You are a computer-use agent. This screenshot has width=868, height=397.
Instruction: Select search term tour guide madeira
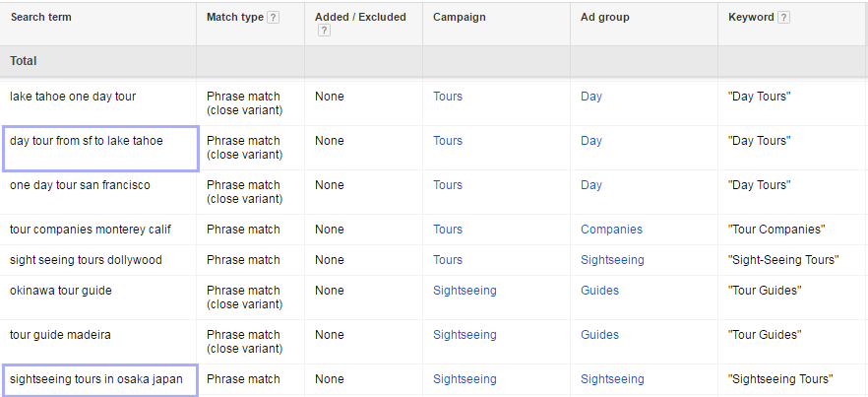(x=60, y=335)
